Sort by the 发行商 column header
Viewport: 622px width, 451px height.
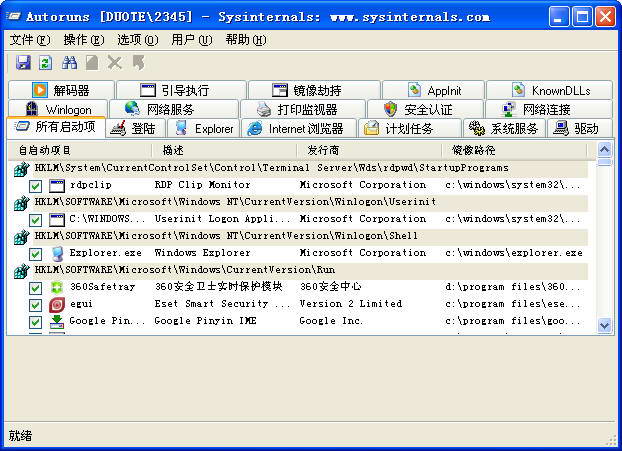369,150
